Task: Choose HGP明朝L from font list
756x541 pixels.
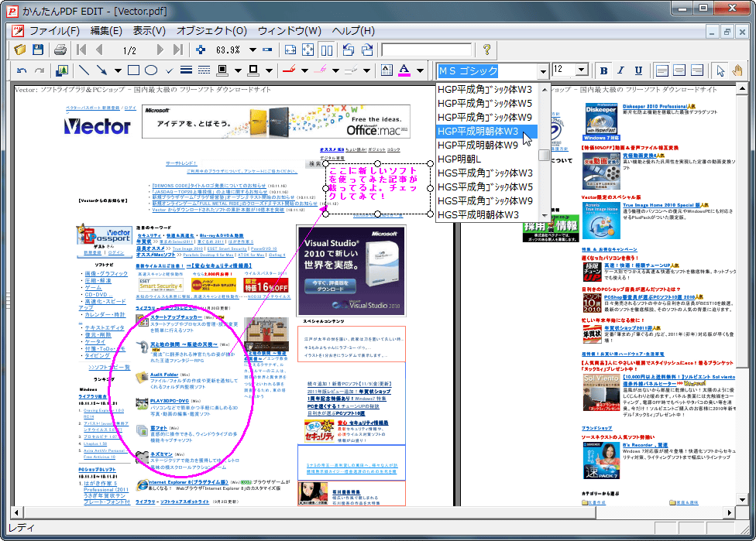Action: pos(486,159)
